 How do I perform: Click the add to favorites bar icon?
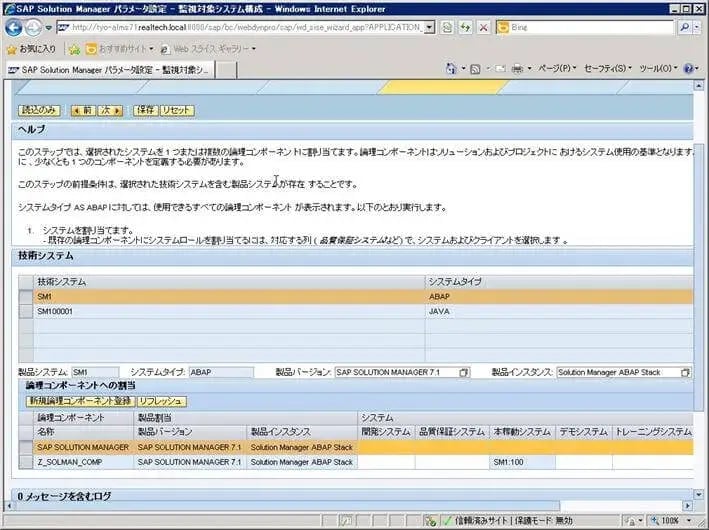pos(75,49)
